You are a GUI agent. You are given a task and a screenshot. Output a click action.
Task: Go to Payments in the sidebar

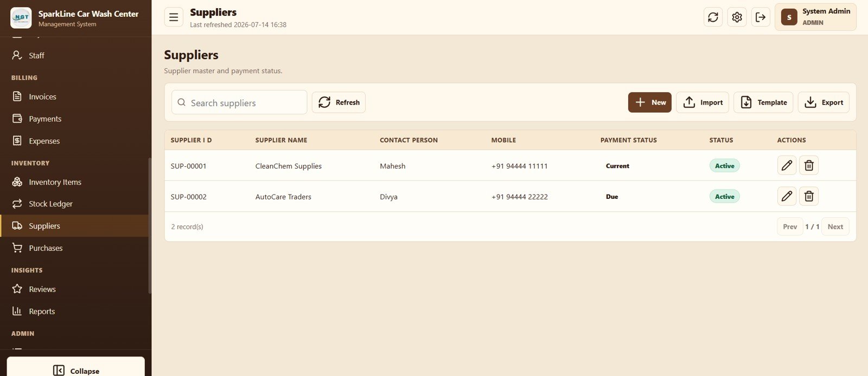point(75,119)
